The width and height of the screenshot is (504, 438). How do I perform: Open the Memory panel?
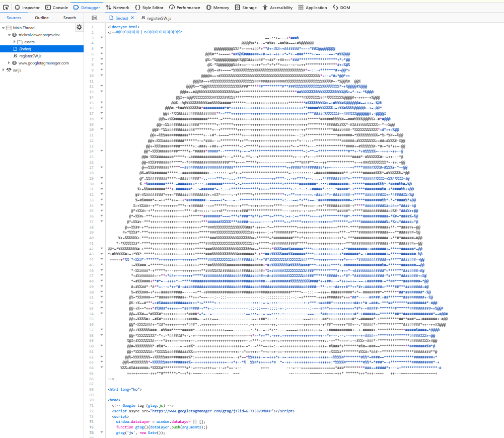(x=218, y=8)
